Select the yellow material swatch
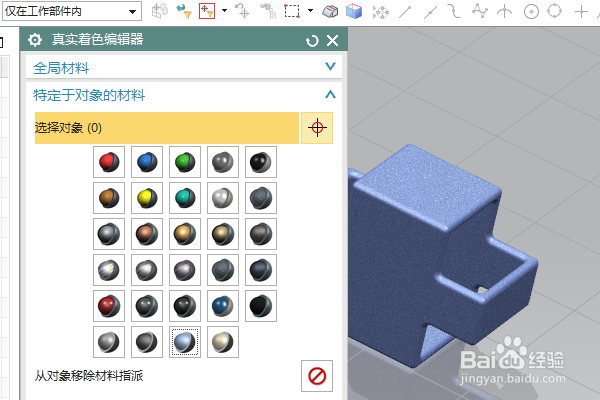Image resolution: width=600 pixels, height=400 pixels. point(147,198)
